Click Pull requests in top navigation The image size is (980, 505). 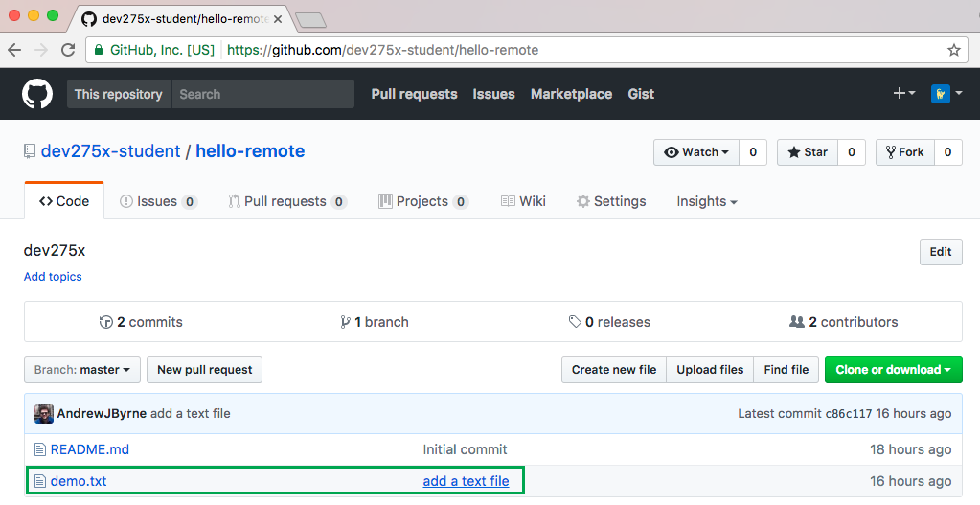tap(415, 94)
